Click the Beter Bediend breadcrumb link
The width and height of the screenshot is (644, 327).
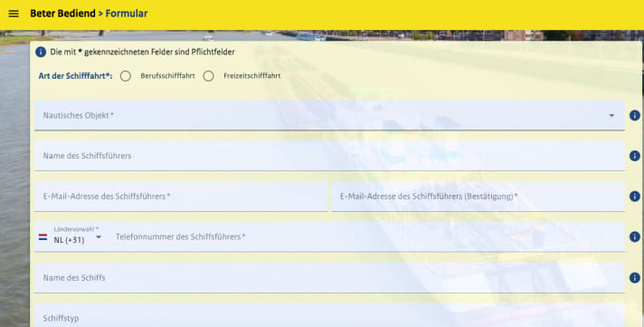point(62,14)
